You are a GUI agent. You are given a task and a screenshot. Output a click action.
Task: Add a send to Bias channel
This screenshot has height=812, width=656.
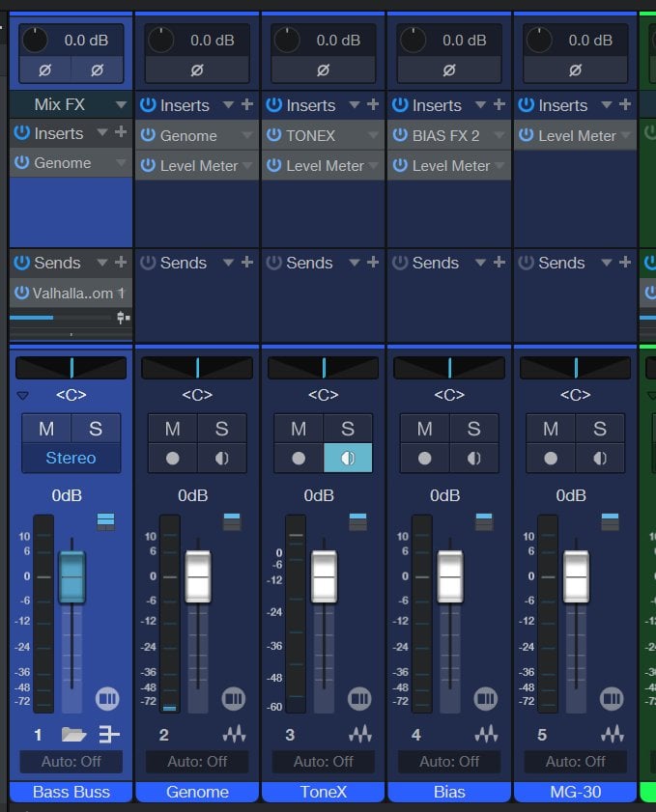(499, 262)
